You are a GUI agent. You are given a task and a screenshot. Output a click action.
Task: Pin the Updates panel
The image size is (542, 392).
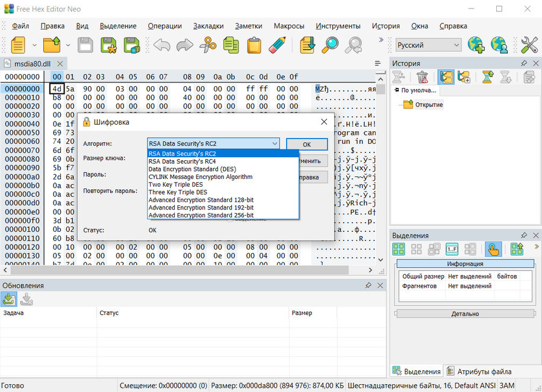tap(368, 285)
